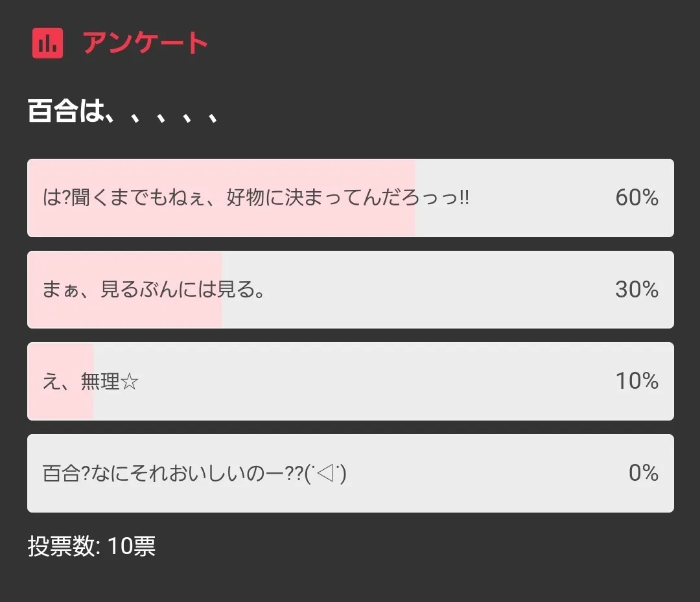Click the 60% result label
This screenshot has height=602, width=700.
coord(636,198)
